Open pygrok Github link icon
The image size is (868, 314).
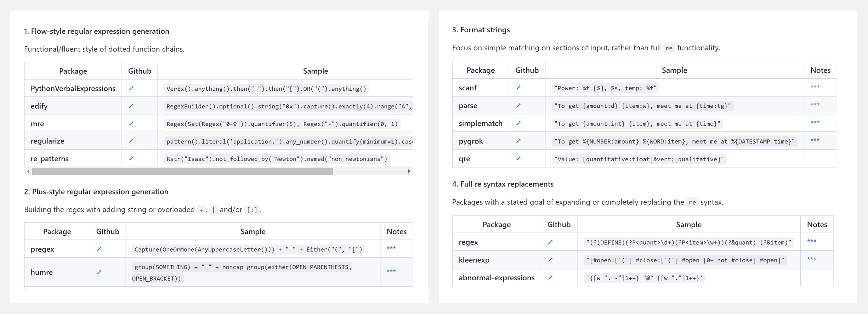[x=518, y=141]
